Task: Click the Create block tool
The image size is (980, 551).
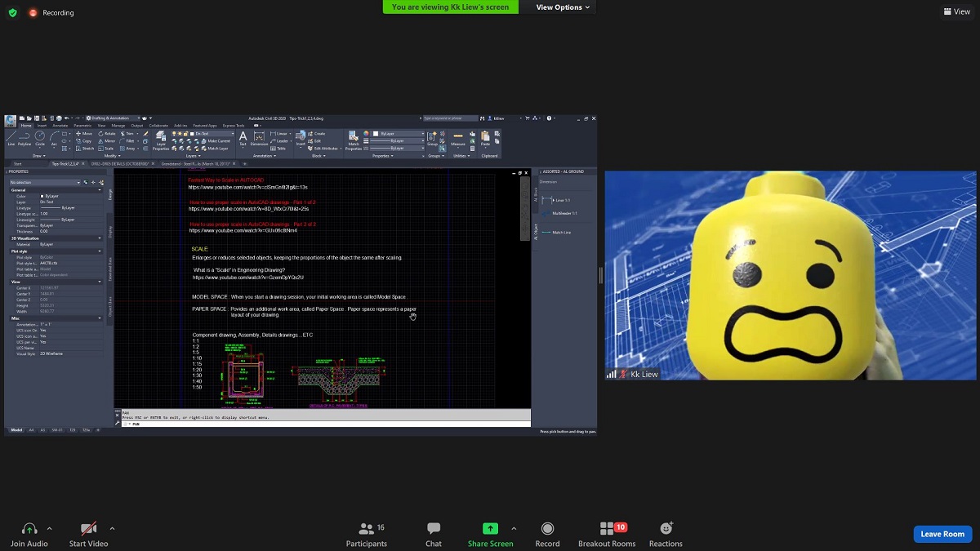Action: 317,133
